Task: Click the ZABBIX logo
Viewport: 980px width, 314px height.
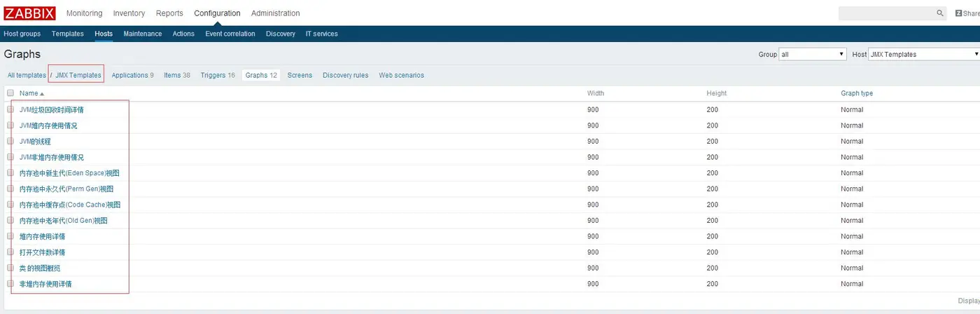Action: (x=29, y=13)
